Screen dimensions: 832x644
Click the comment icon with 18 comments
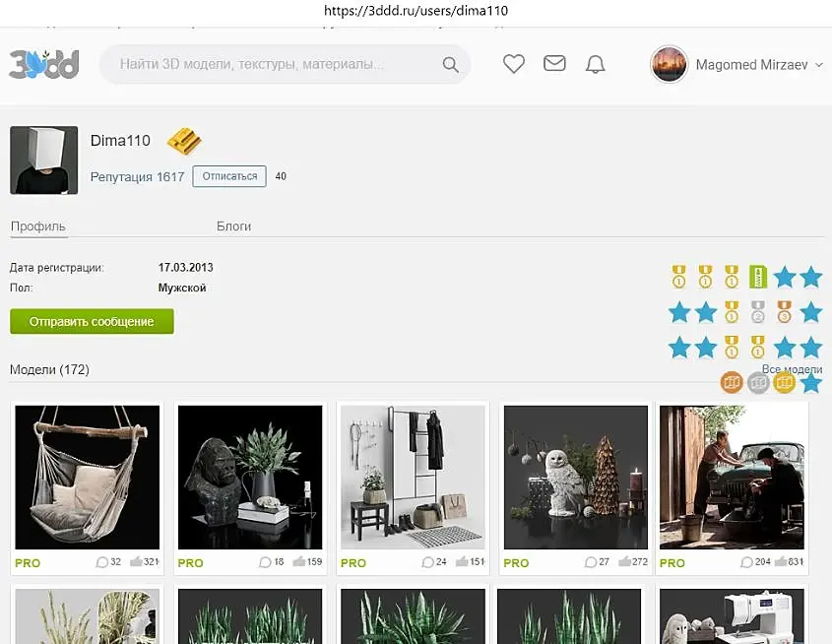[265, 562]
